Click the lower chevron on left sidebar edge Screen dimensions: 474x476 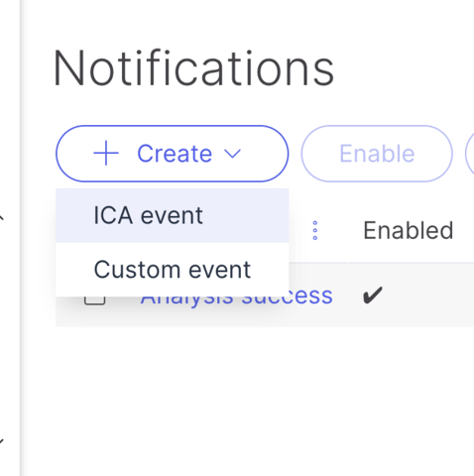(x=2, y=441)
